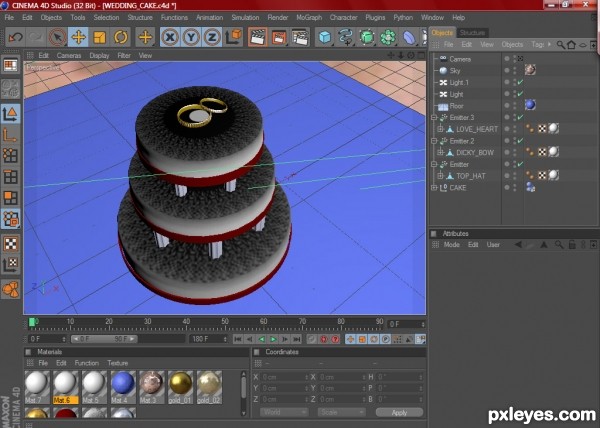Select the gold_01 material swatch

[180, 387]
